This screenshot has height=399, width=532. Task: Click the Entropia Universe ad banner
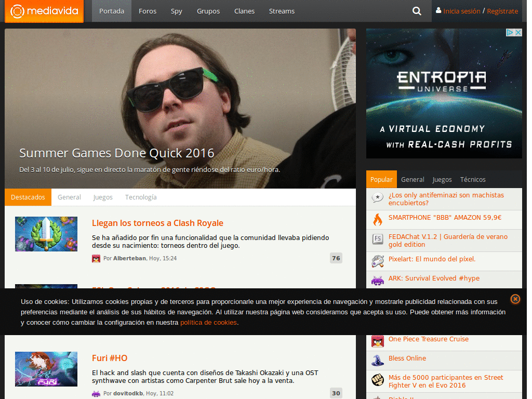(444, 94)
